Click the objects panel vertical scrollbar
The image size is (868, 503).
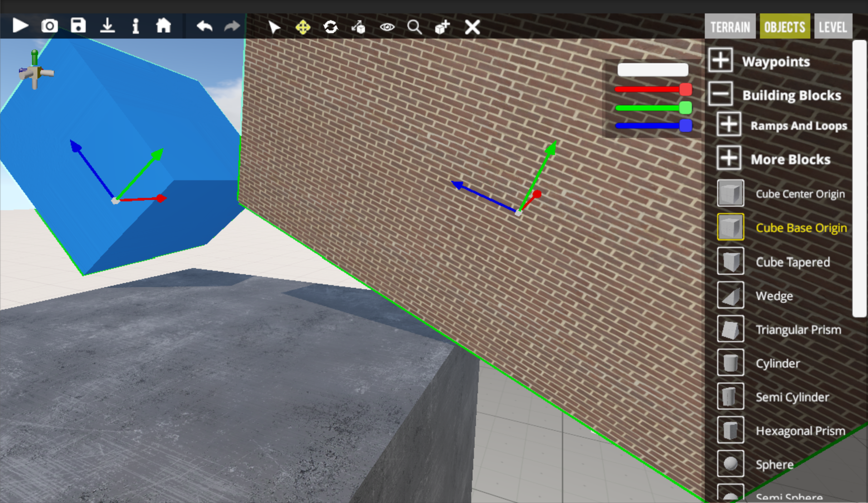tap(859, 178)
